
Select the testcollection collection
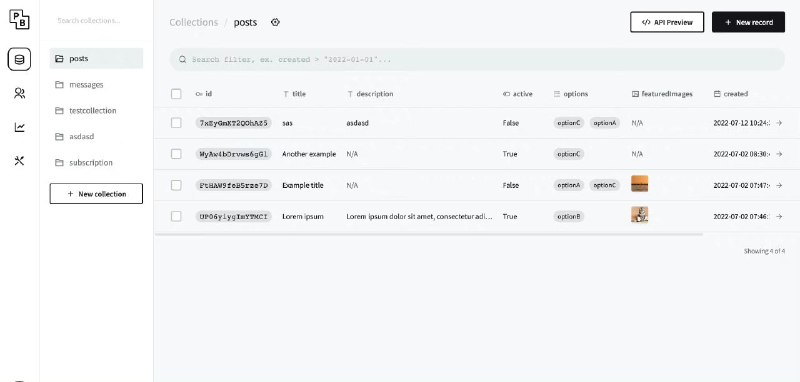[x=96, y=111]
